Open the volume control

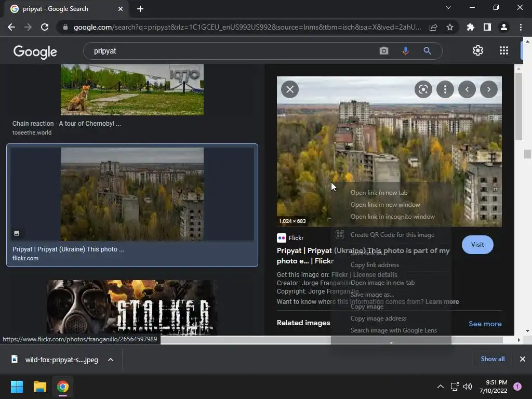[468, 387]
